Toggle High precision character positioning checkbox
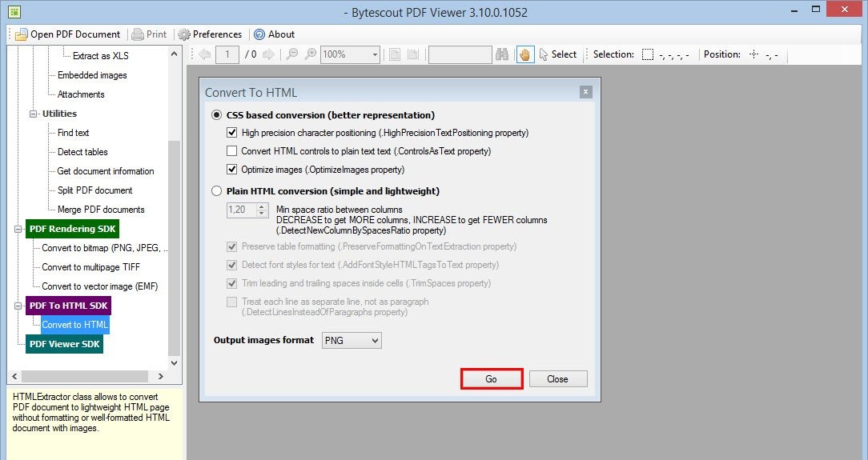Screen dimensions: 868x460 click(232, 133)
